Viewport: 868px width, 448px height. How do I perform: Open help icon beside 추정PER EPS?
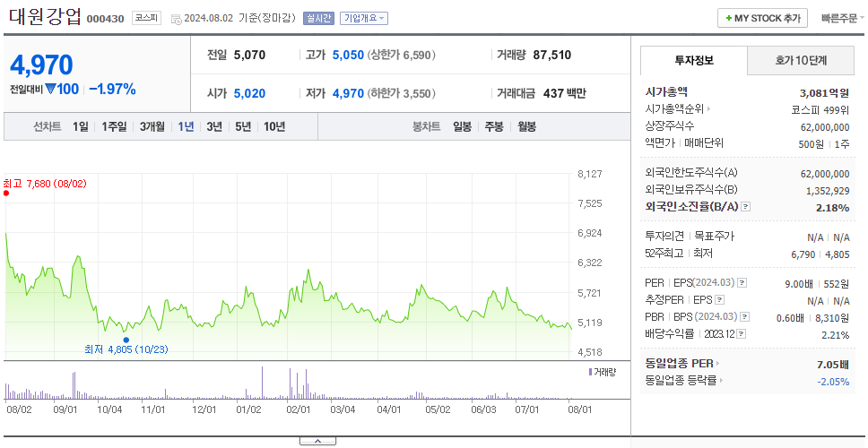coord(719,300)
